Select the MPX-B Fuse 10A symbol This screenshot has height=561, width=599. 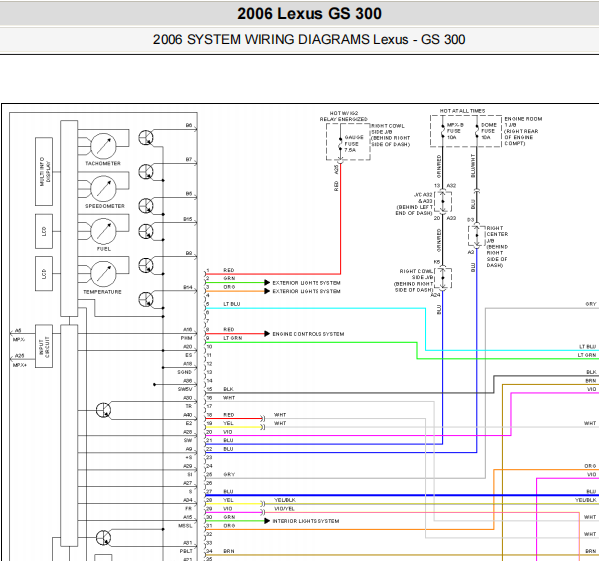(x=443, y=131)
